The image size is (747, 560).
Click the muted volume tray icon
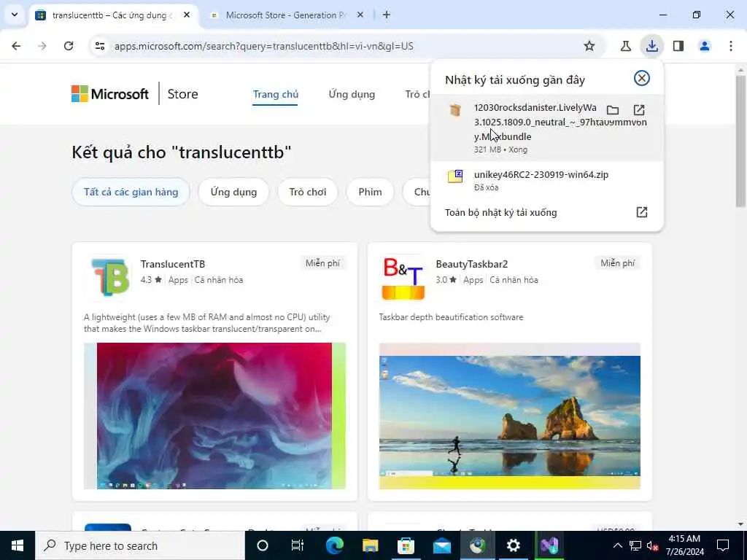tap(653, 546)
